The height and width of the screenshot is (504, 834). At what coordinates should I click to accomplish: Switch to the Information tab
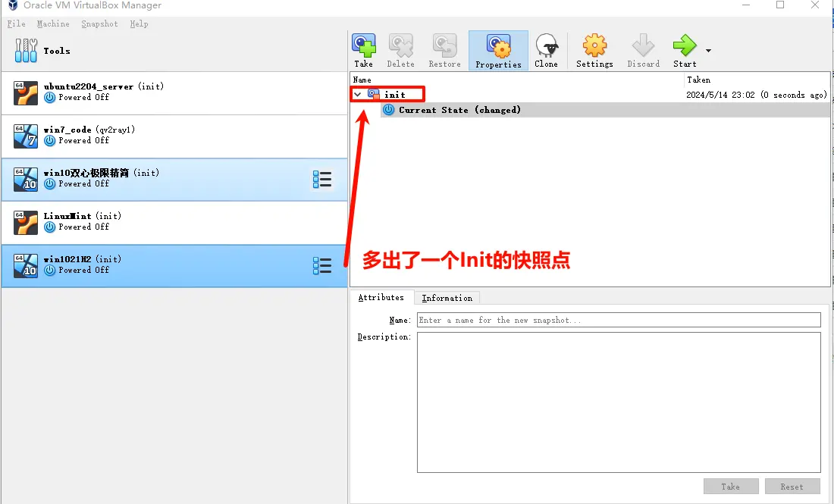click(447, 299)
